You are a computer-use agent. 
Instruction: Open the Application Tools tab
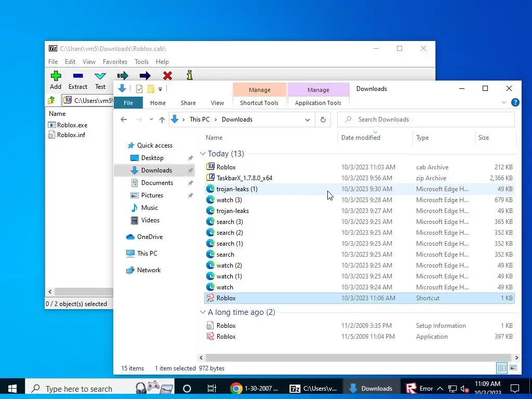[318, 103]
